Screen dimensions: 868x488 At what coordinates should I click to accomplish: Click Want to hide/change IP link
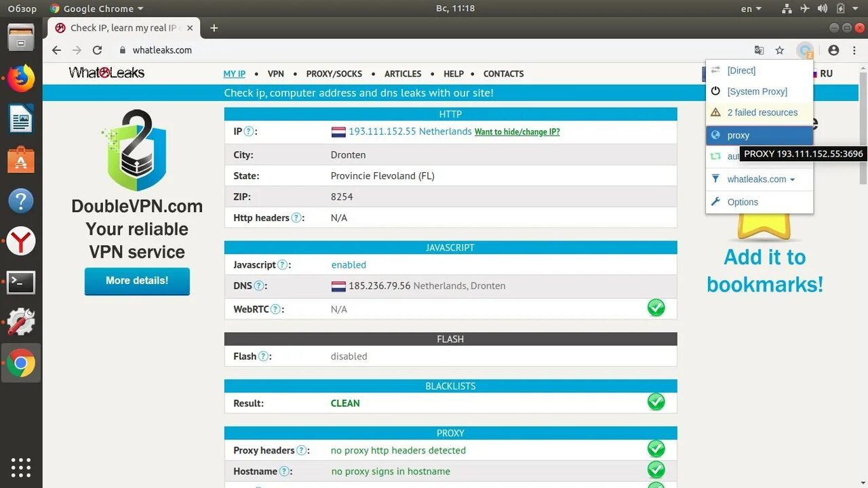(517, 132)
